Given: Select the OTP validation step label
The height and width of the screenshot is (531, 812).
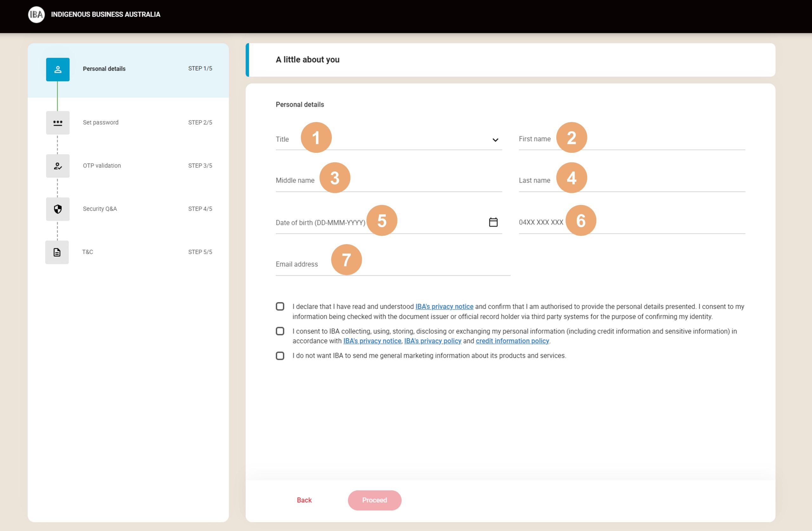Looking at the screenshot, I should [102, 166].
